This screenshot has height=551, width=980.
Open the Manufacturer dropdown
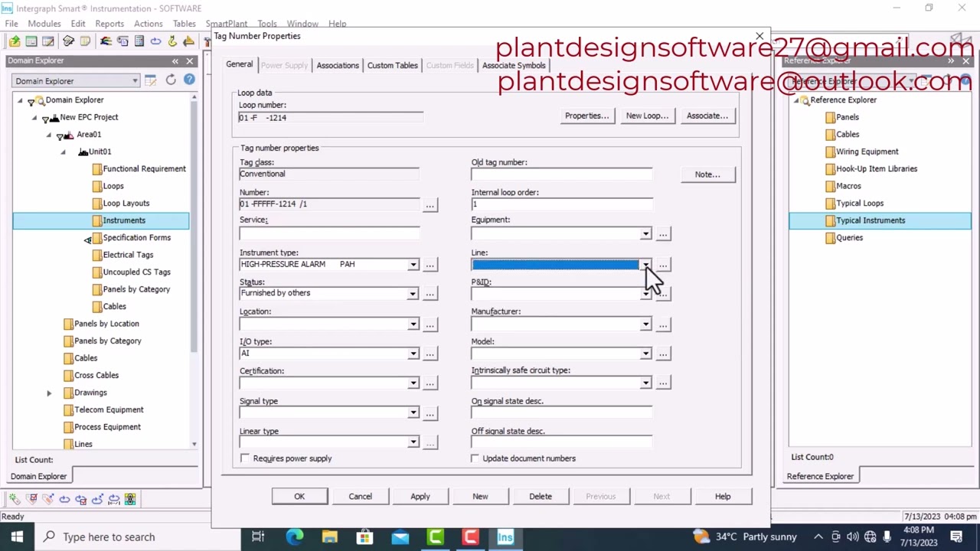click(645, 324)
